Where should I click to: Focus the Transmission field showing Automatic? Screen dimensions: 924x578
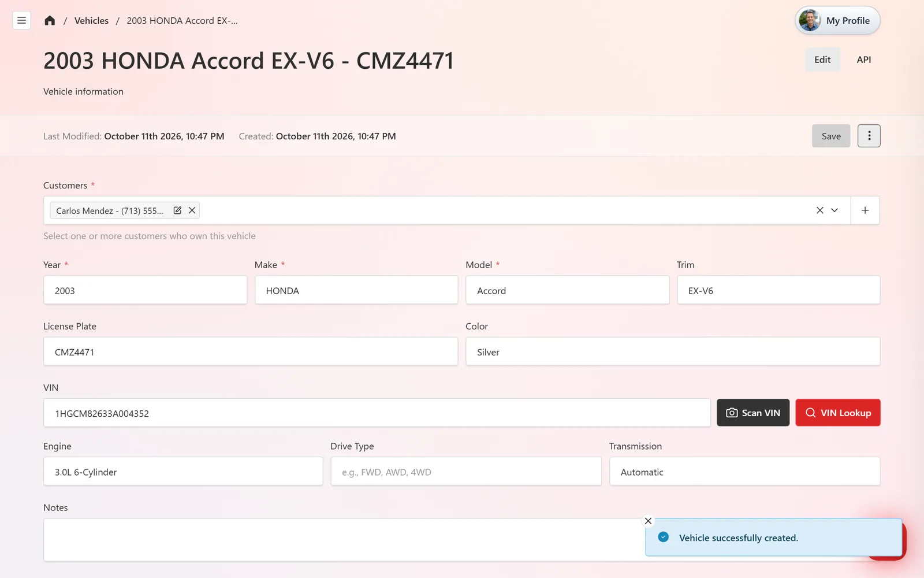click(x=745, y=472)
